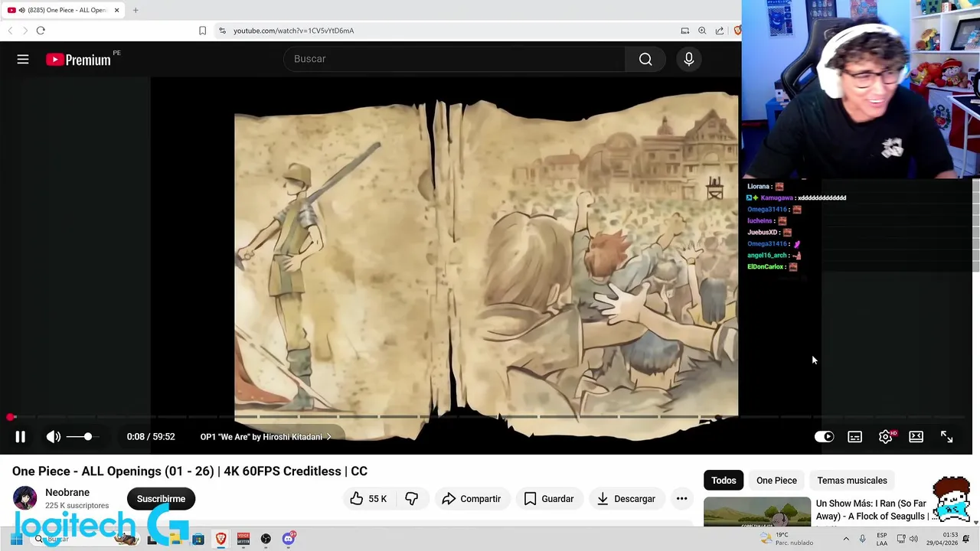Select the Temas musicales filter chip

coord(852,480)
